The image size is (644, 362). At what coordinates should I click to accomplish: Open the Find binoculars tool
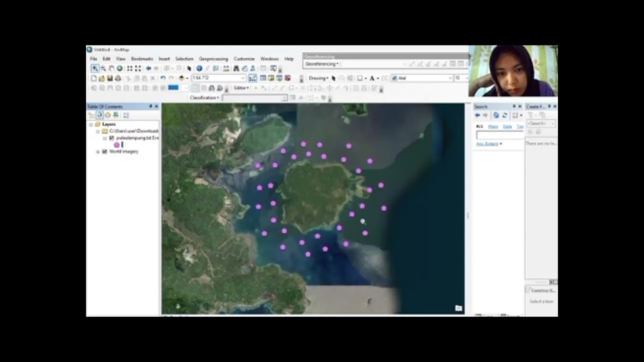[236, 68]
